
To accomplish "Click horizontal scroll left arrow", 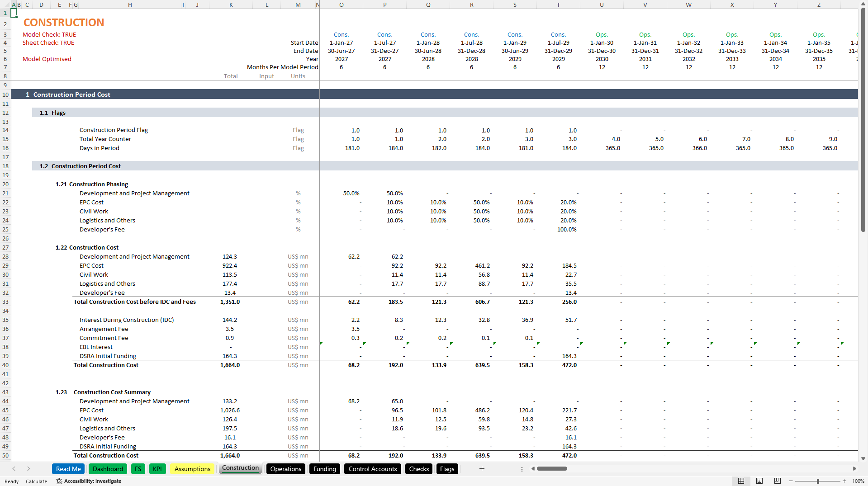I will pyautogui.click(x=533, y=469).
